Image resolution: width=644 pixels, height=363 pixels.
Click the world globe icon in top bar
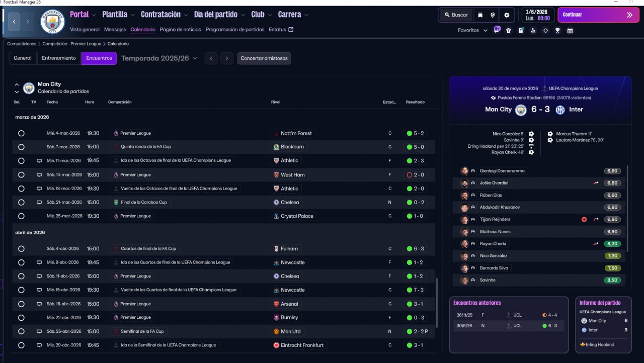click(x=493, y=15)
